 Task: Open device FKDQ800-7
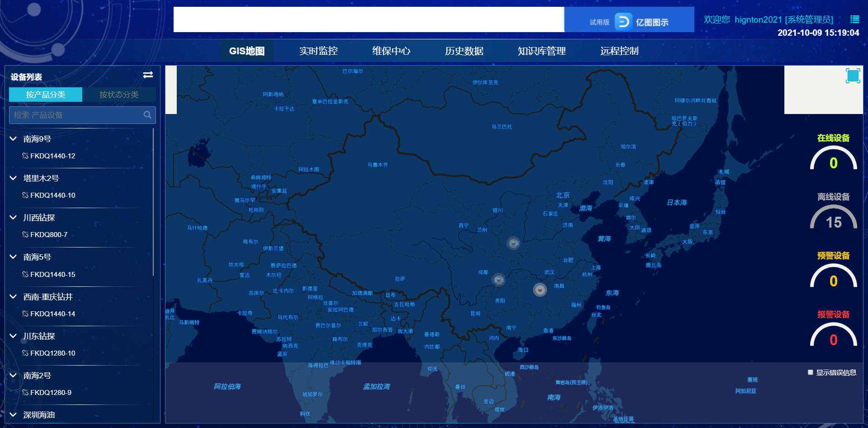[49, 235]
